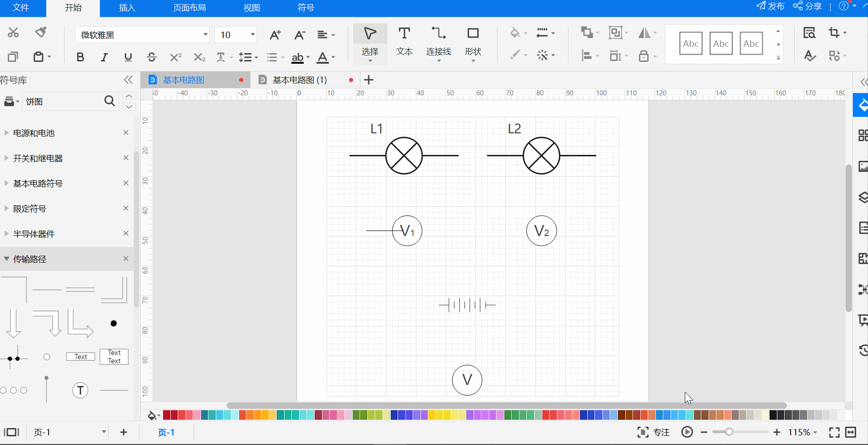Click the presentation play icon

[x=687, y=432]
